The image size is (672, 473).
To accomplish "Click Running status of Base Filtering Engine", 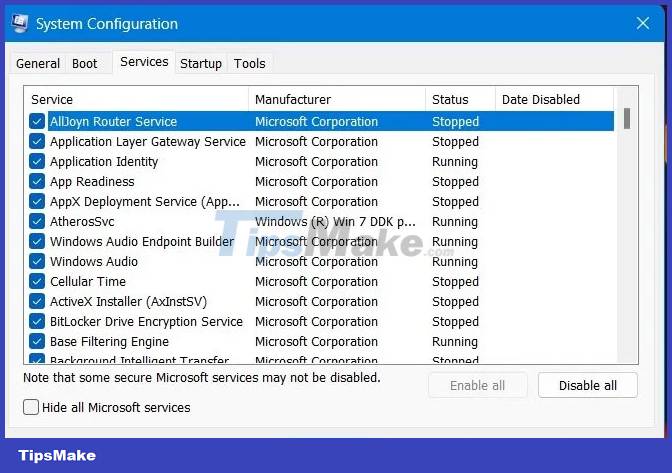I will click(x=455, y=342).
